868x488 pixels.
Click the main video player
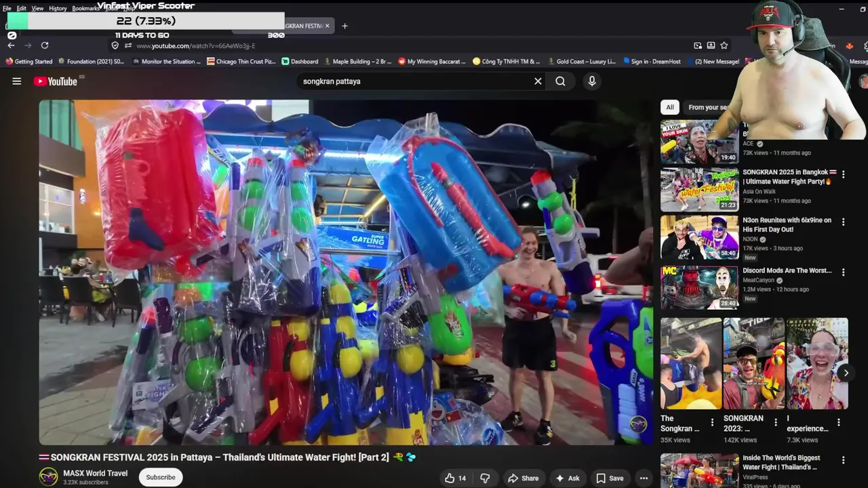[x=346, y=272]
